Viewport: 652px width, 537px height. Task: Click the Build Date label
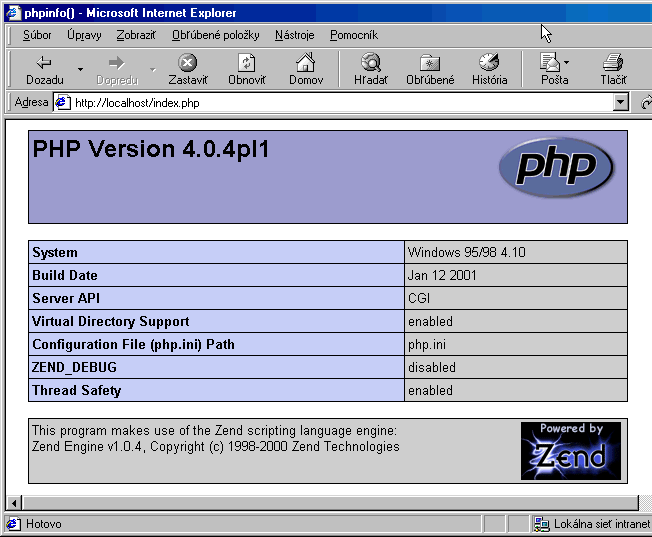[x=65, y=275]
